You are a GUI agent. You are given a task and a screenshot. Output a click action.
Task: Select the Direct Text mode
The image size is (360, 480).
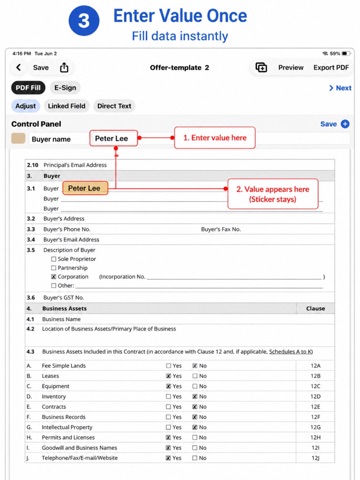[x=114, y=106]
